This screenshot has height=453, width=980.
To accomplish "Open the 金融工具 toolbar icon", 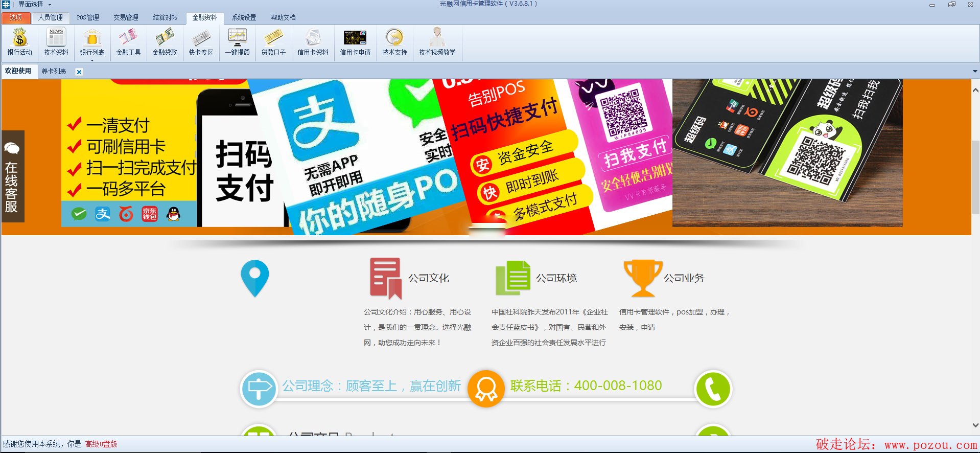I will [128, 42].
